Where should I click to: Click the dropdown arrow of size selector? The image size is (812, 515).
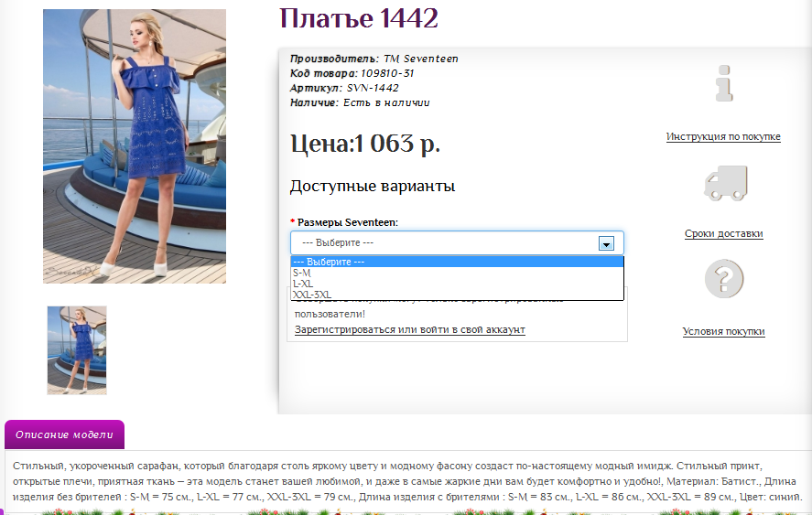(606, 243)
